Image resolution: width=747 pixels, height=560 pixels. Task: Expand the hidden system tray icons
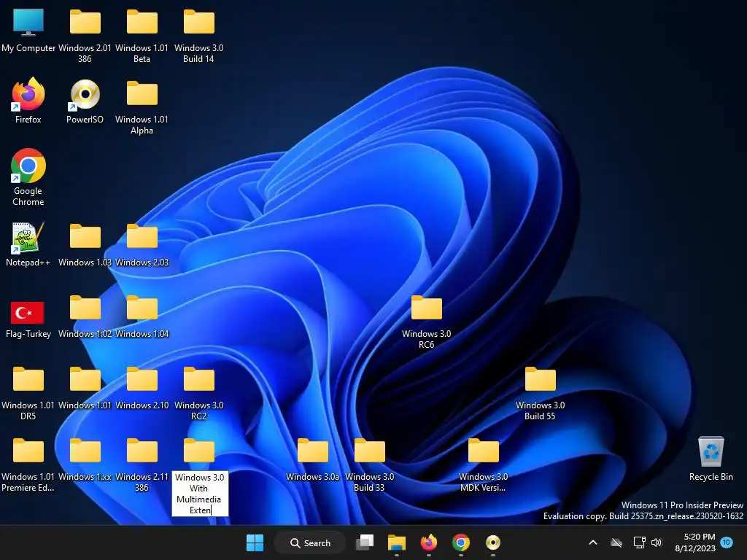[x=593, y=542]
